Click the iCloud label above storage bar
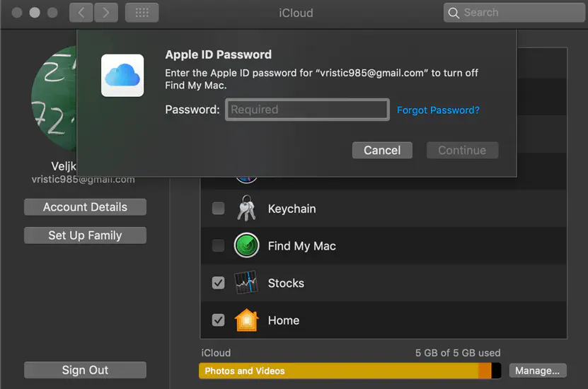588x389 pixels. pyautogui.click(x=216, y=353)
